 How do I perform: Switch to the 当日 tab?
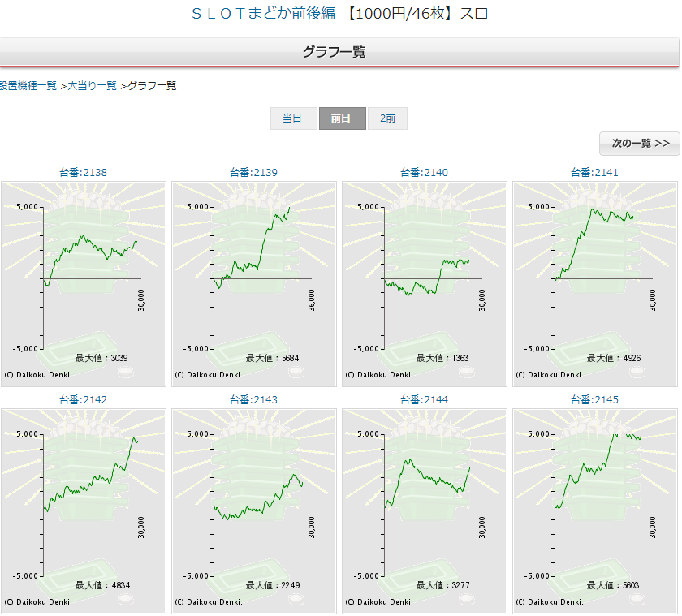[x=292, y=118]
